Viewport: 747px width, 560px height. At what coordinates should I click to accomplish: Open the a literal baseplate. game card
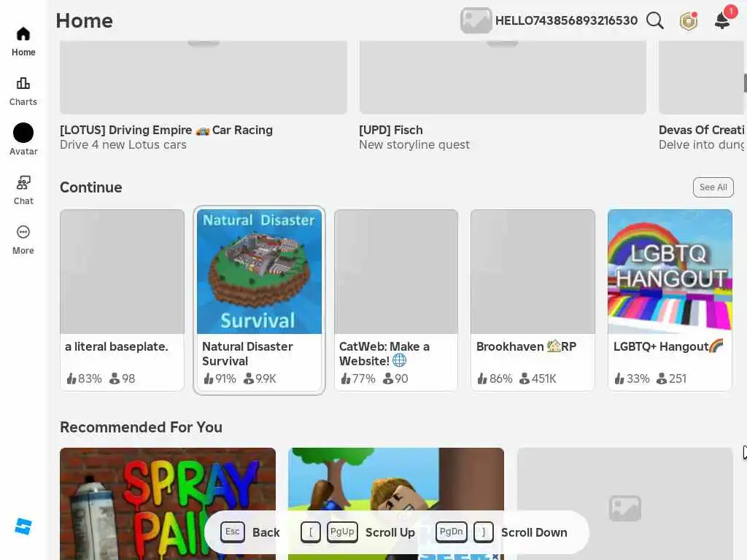click(x=122, y=300)
